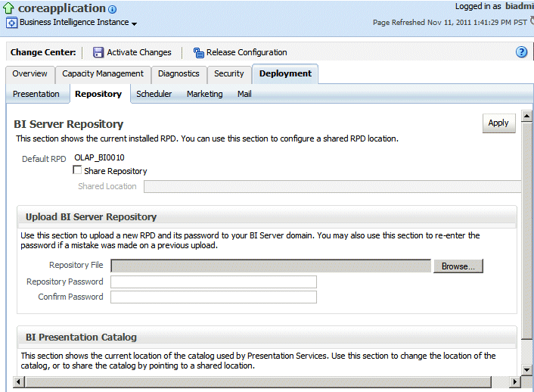This screenshot has height=392, width=534.
Task: Expand the Business Intelligence Instance dropdown menu
Action: point(135,24)
